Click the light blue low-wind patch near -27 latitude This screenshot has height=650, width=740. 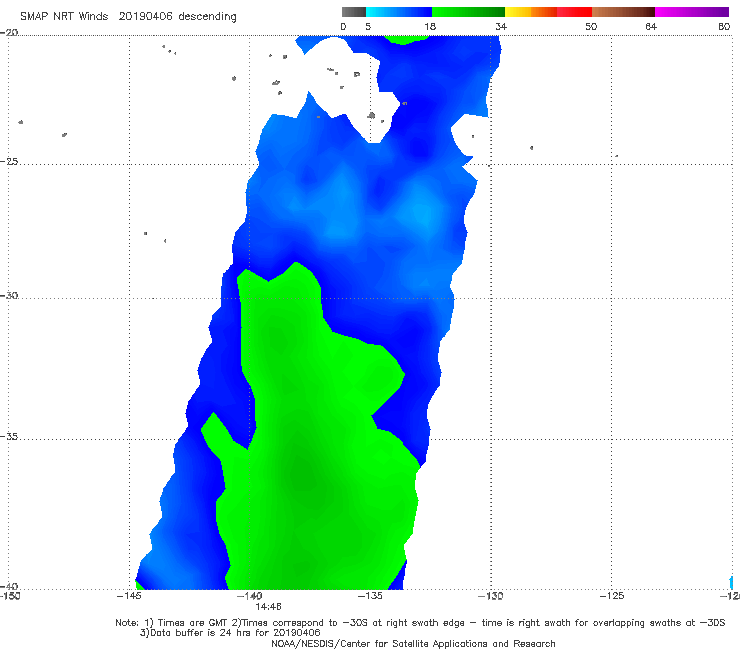(423, 215)
